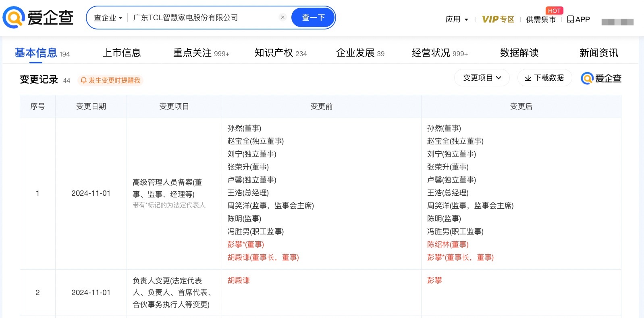Viewport: 644px width, 318px height.
Task: Select date 2024-11-01 in row 1
Action: [x=91, y=193]
